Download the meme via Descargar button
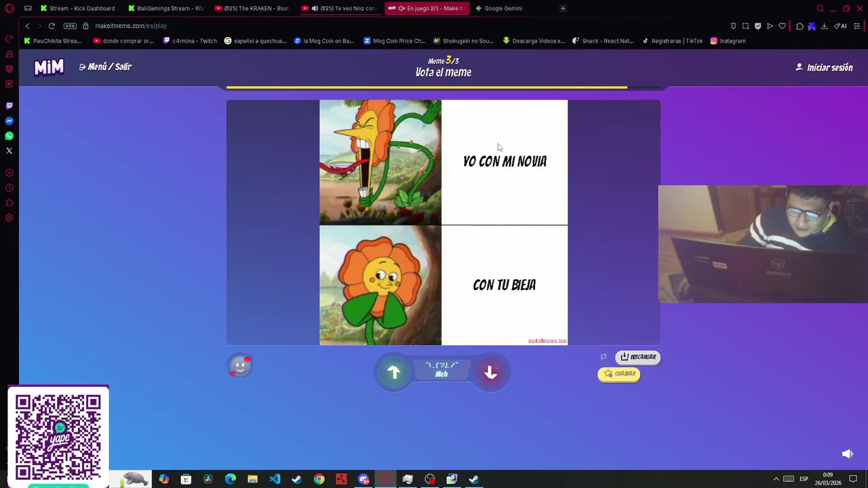 pos(637,357)
